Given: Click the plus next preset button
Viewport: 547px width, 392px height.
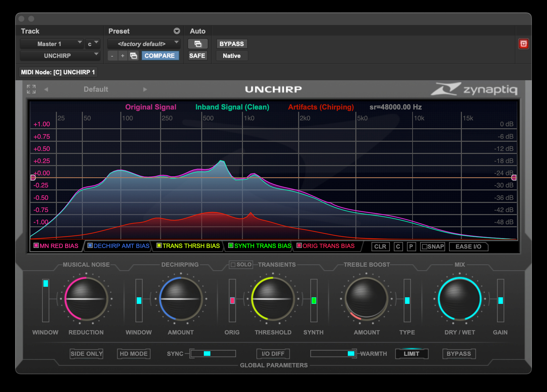Looking at the screenshot, I should pyautogui.click(x=123, y=56).
